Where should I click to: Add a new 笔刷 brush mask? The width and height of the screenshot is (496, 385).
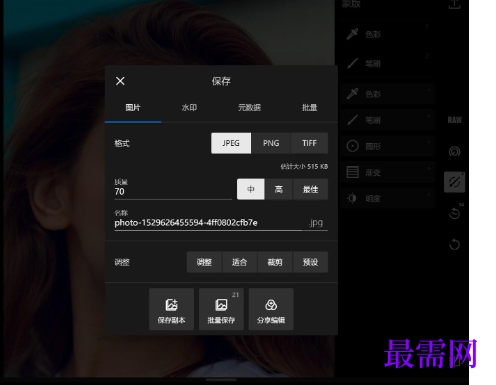[x=388, y=120]
